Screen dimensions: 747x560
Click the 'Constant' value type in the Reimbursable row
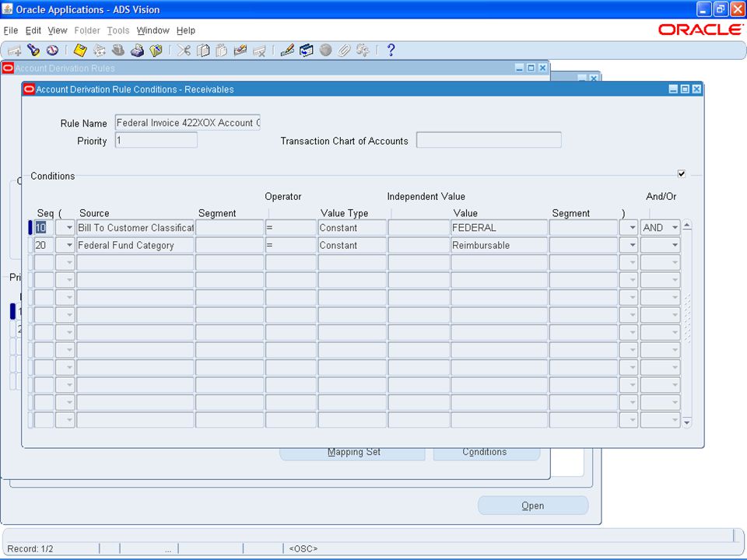coord(352,245)
